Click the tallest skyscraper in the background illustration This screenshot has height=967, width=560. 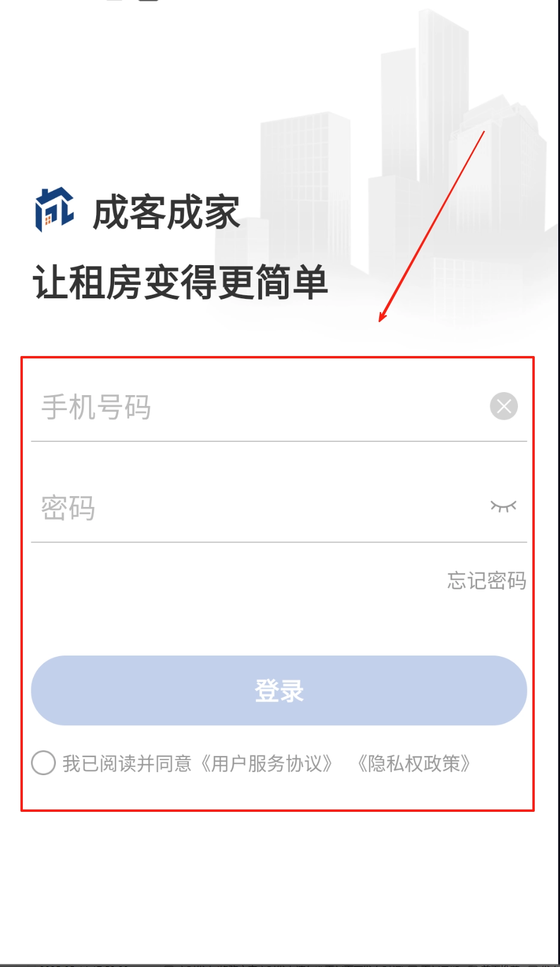(x=443, y=108)
